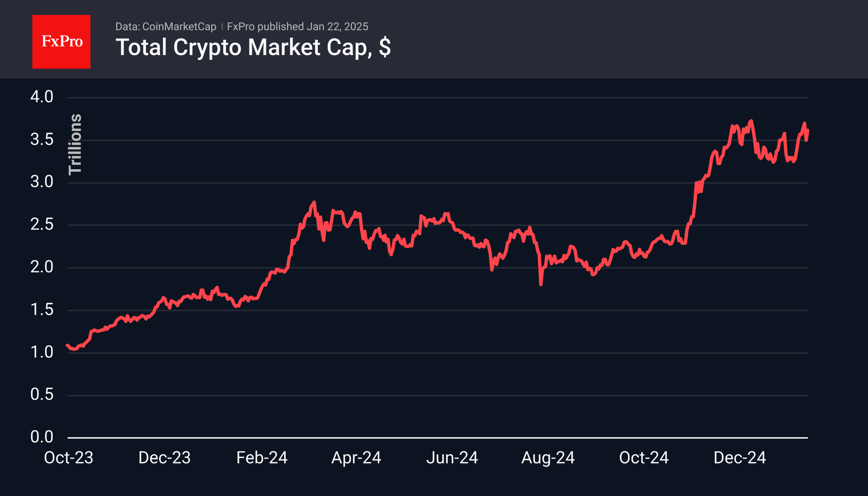Viewport: 868px width, 496px height.
Task: Click the 4.0 y-axis label
Action: [42, 97]
